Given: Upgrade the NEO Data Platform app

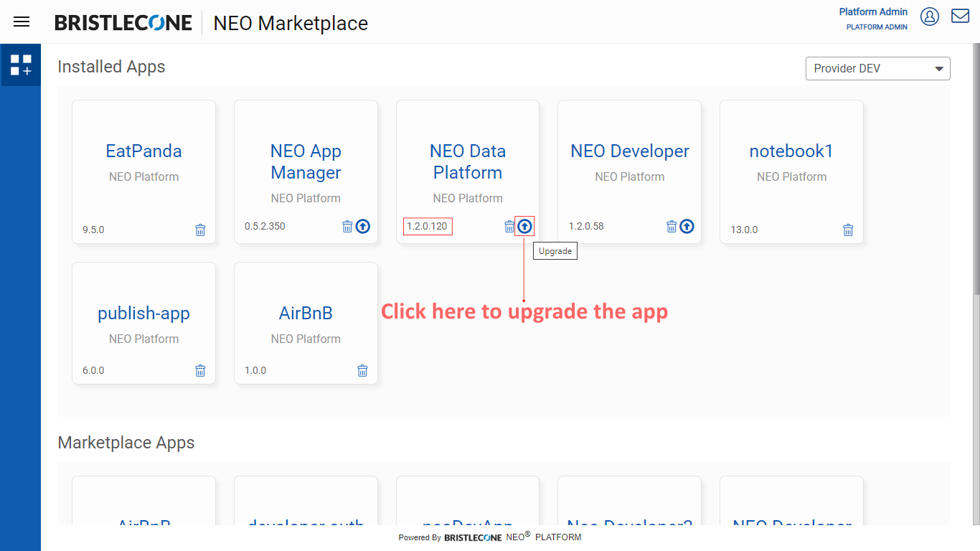Looking at the screenshot, I should [525, 227].
